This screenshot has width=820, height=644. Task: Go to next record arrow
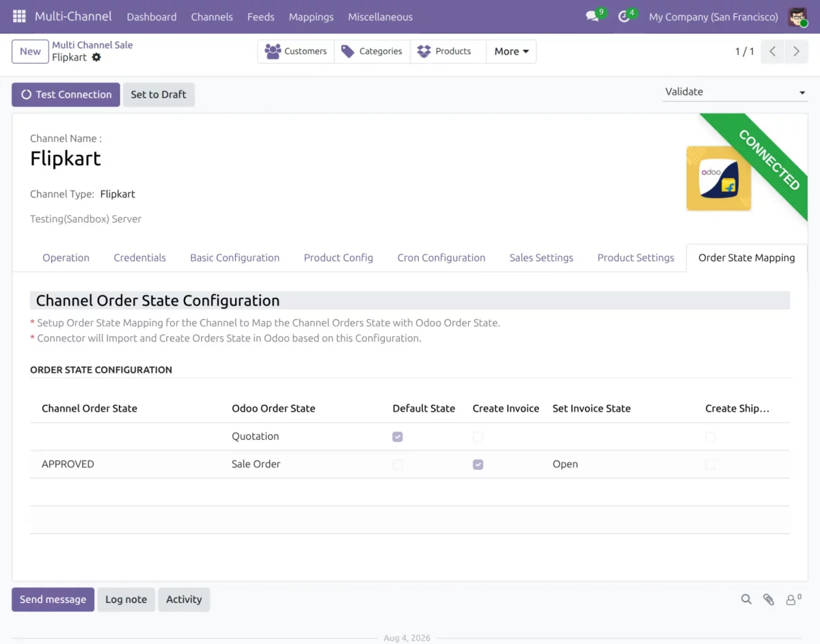[x=796, y=51]
